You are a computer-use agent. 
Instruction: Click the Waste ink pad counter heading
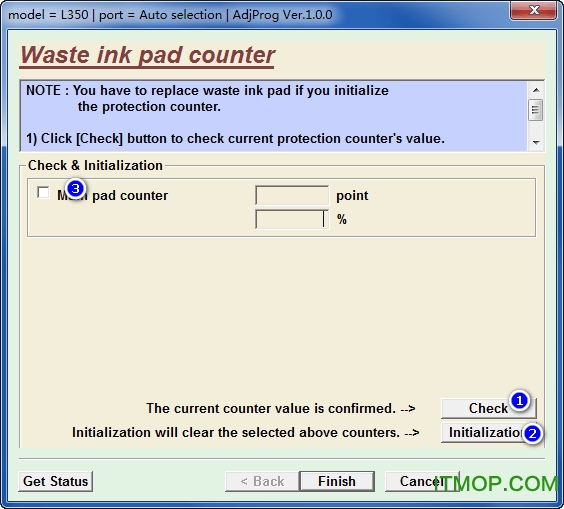point(147,55)
